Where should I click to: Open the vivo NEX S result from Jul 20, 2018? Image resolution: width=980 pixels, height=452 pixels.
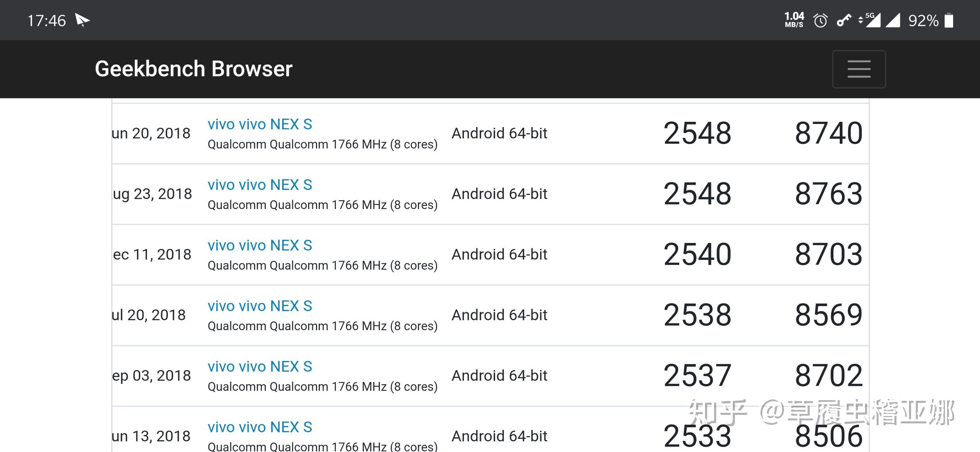260,306
